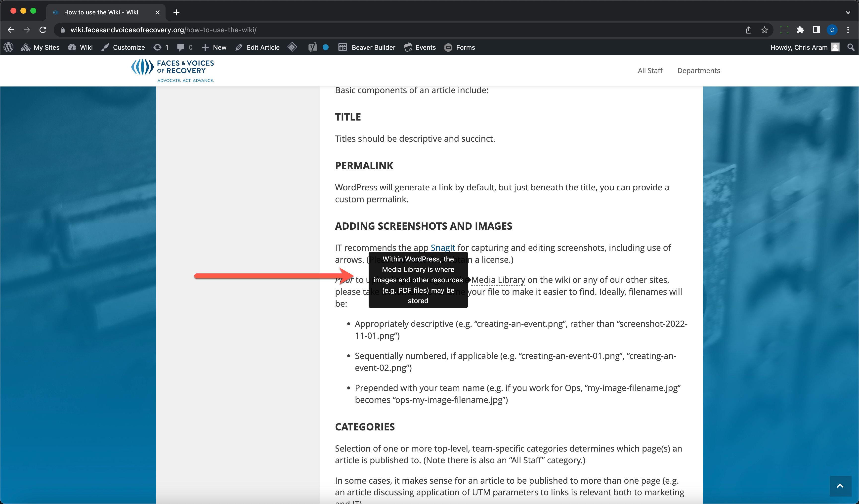Screen dimensions: 859x504
Task: Expand the tab search chevron
Action: (x=848, y=12)
